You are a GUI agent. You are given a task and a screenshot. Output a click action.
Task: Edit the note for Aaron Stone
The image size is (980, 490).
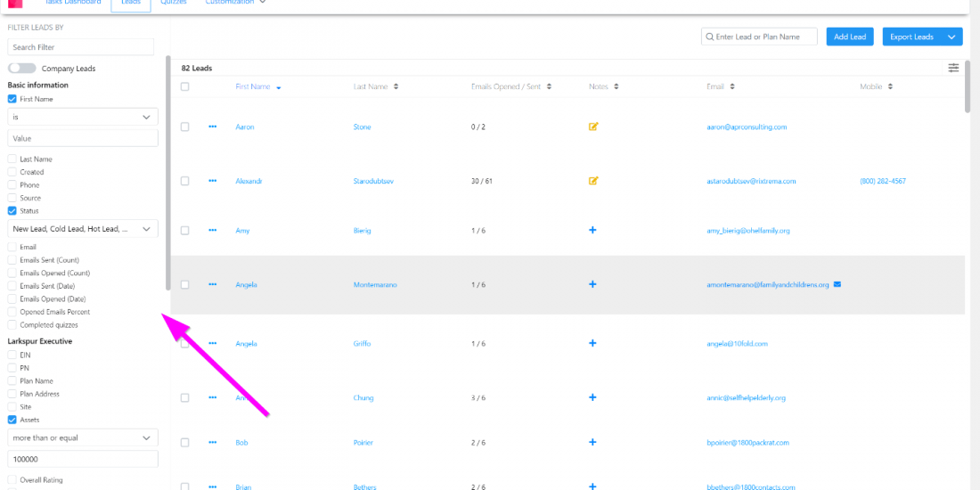pos(593,127)
